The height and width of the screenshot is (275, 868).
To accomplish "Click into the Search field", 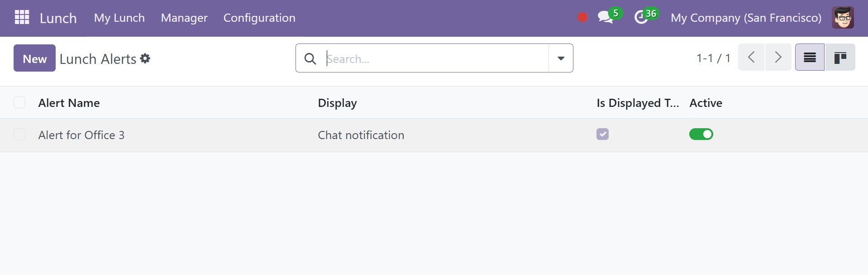I will pyautogui.click(x=437, y=58).
